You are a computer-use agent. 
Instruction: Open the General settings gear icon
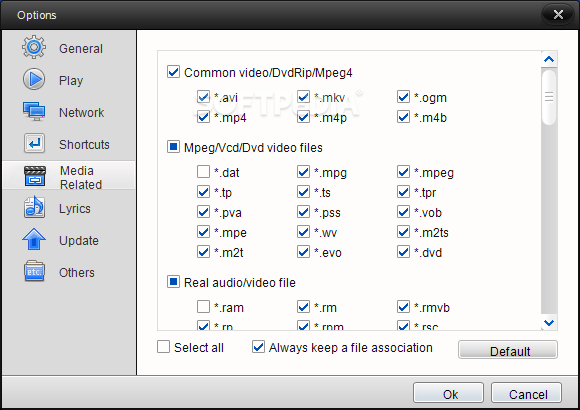[34, 47]
